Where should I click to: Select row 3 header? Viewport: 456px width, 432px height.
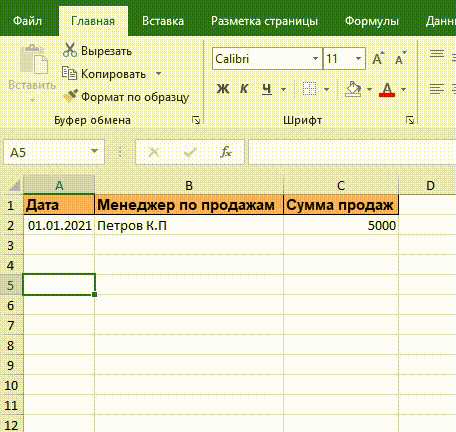coord(11,245)
